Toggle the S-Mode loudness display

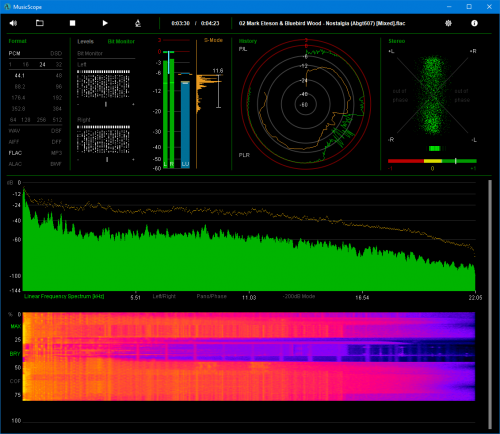coord(213,40)
